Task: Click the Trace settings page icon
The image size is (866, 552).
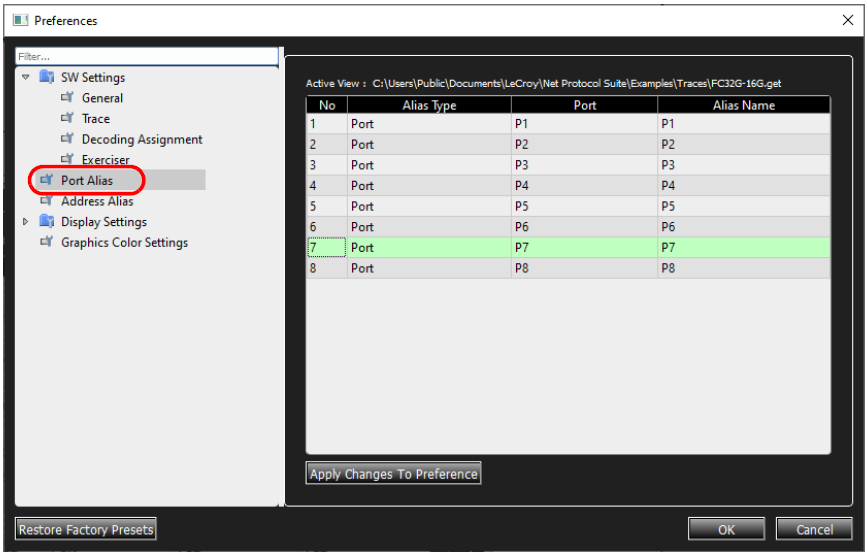Action: point(67,118)
